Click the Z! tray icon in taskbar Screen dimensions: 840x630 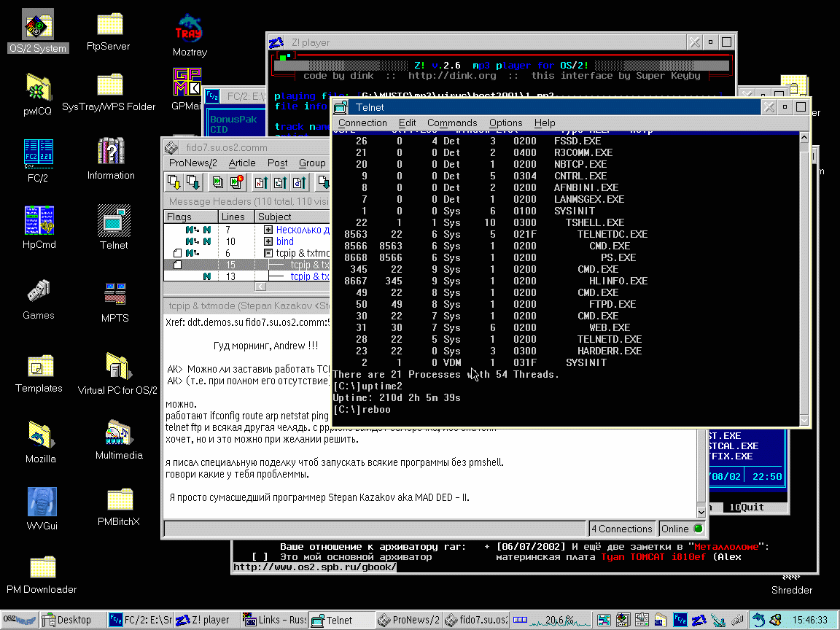(699, 620)
